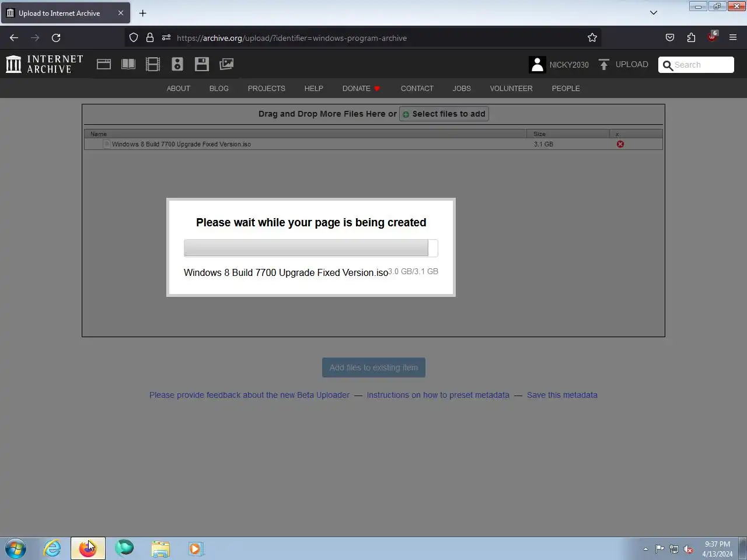The width and height of the screenshot is (747, 560).
Task: Click the UPLOAD link in header
Action: 632,64
